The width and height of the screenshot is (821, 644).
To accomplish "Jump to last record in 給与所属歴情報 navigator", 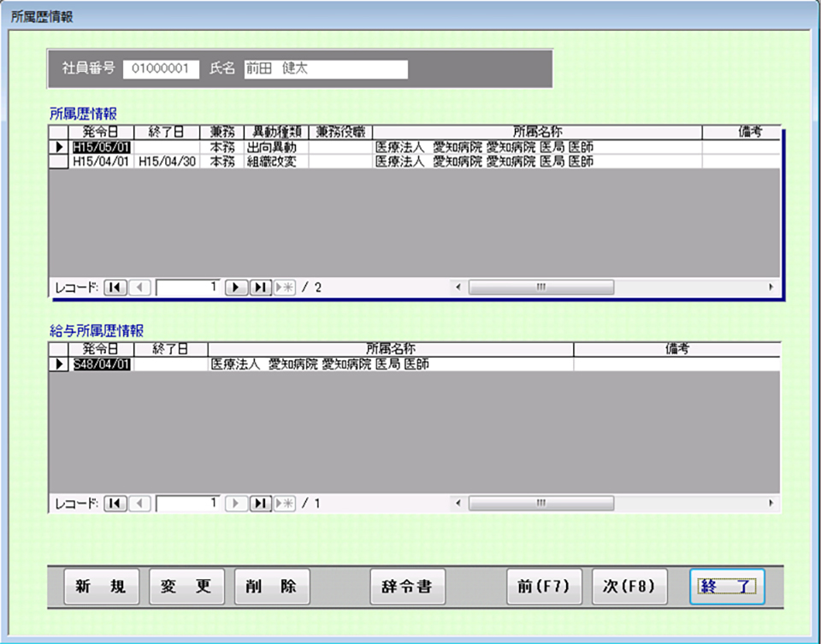I will (260, 504).
